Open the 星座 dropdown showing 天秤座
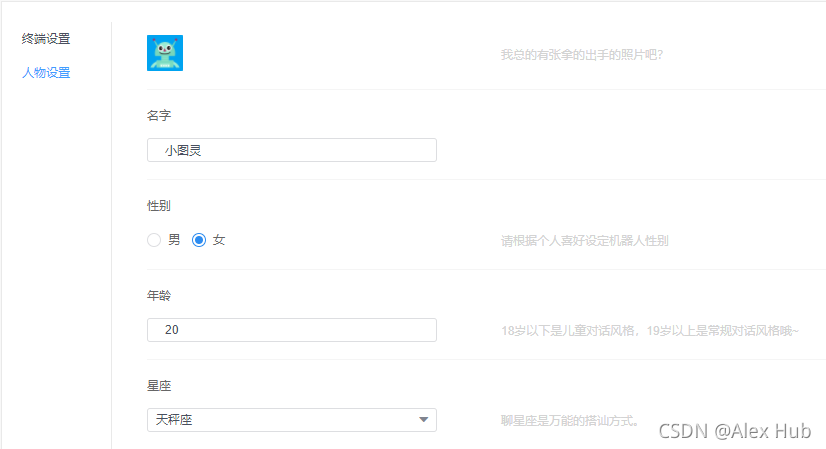This screenshot has height=449, width=826. tap(292, 420)
